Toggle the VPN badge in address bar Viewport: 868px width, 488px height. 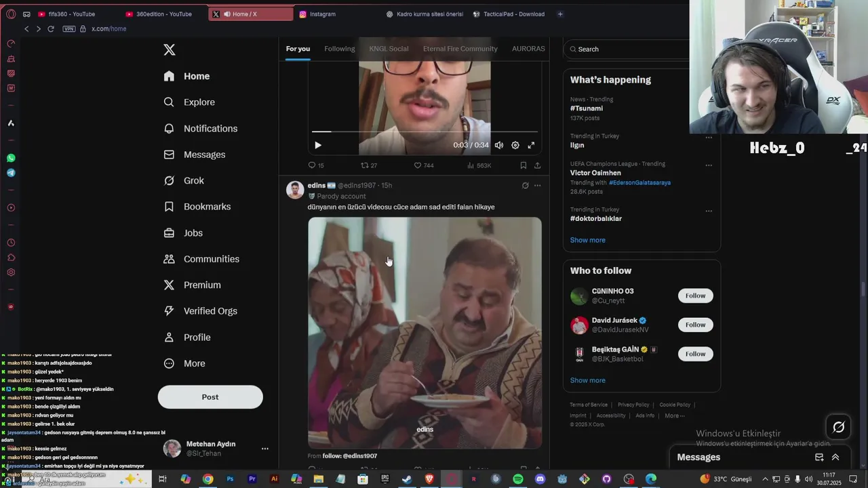coord(68,28)
